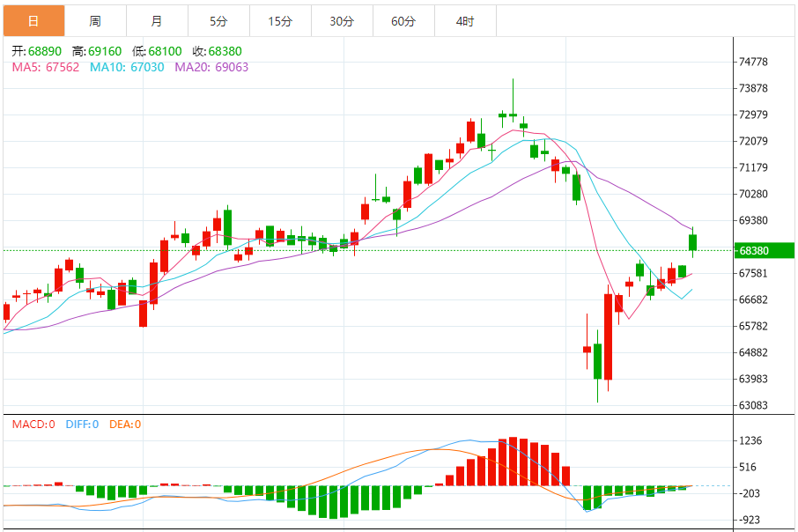Viewport: 798px width, 532px height.
Task: Click the -203 MACD axis label
Action: (x=750, y=494)
